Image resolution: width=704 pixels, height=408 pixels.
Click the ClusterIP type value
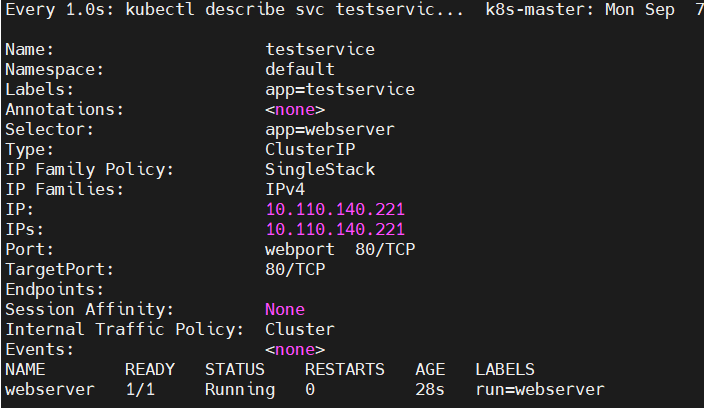[310, 149]
